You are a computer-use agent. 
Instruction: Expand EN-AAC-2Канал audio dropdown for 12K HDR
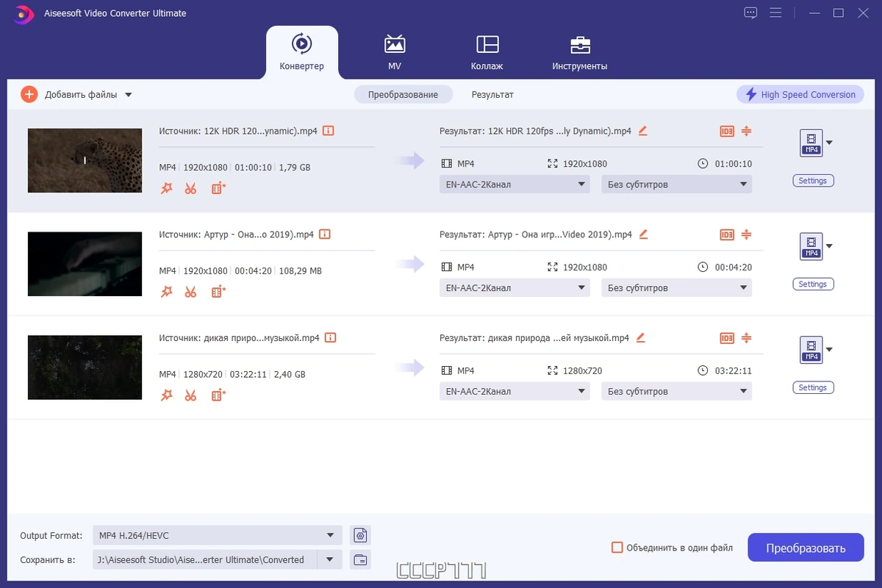click(x=514, y=184)
